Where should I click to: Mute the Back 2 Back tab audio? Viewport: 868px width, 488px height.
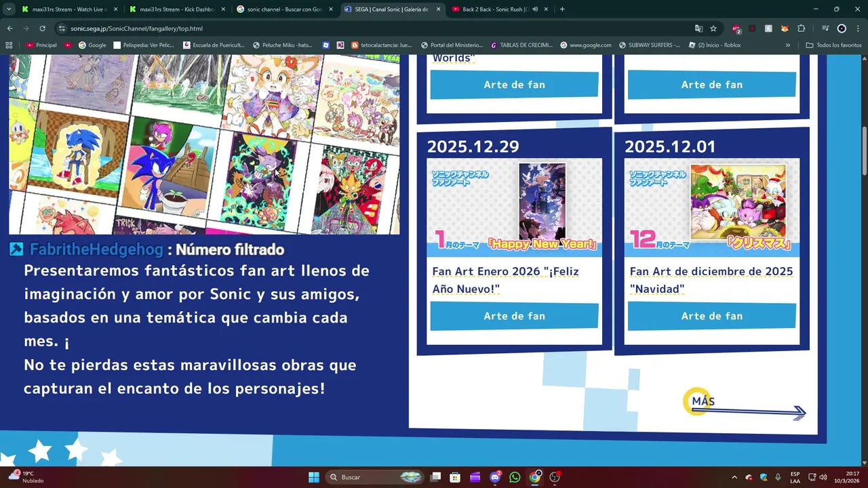click(535, 9)
